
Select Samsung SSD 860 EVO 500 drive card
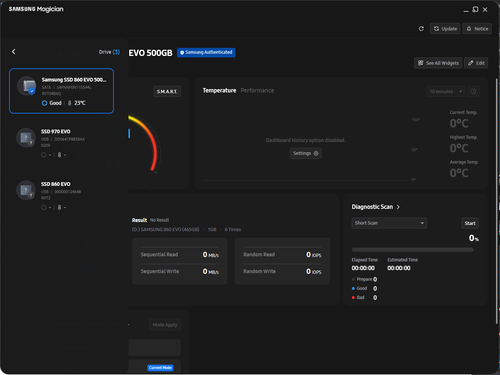tap(61, 91)
